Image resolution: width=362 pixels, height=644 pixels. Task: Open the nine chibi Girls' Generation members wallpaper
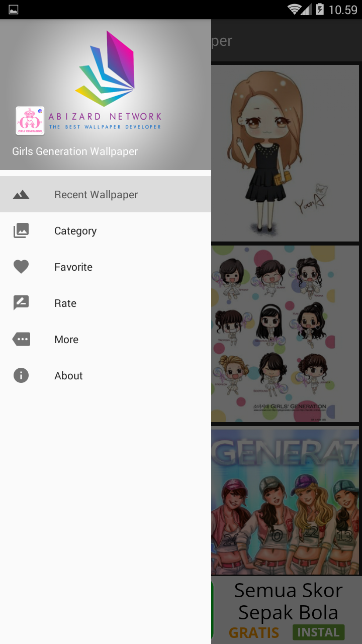pyautogui.click(x=285, y=334)
